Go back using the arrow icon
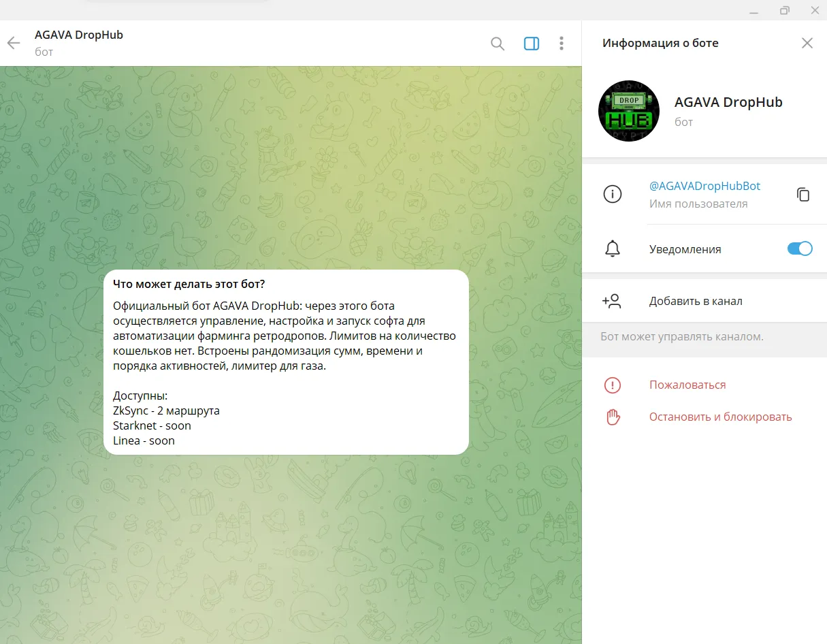827x644 pixels. point(14,44)
